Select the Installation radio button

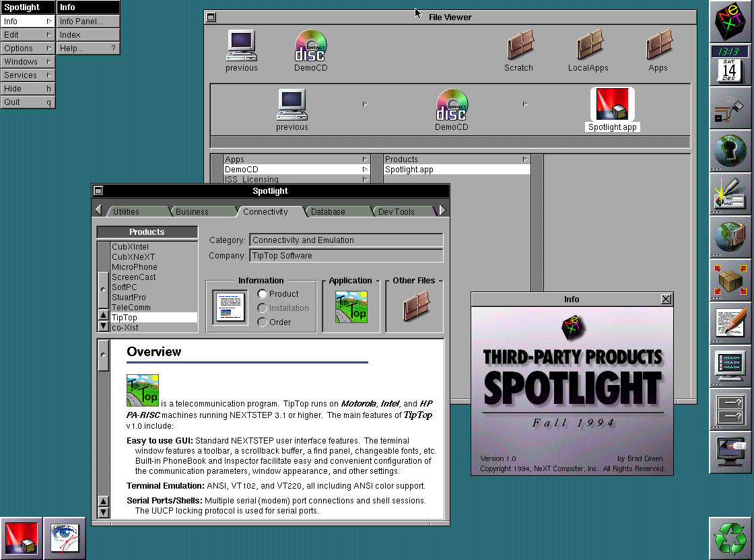coord(263,308)
